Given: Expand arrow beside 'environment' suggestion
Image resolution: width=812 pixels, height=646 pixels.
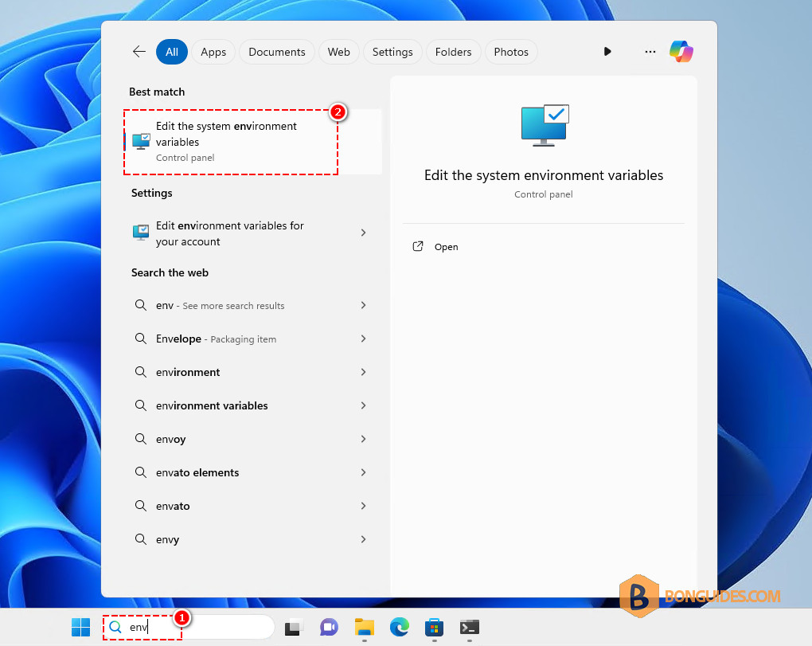Looking at the screenshot, I should point(364,372).
